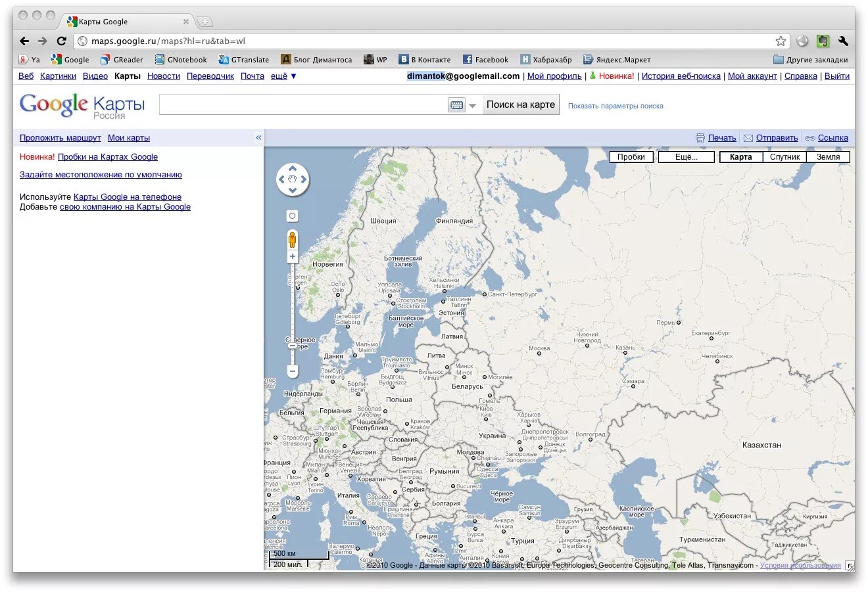Open the В Контакте bookmark
The image size is (868, 592).
[425, 59]
